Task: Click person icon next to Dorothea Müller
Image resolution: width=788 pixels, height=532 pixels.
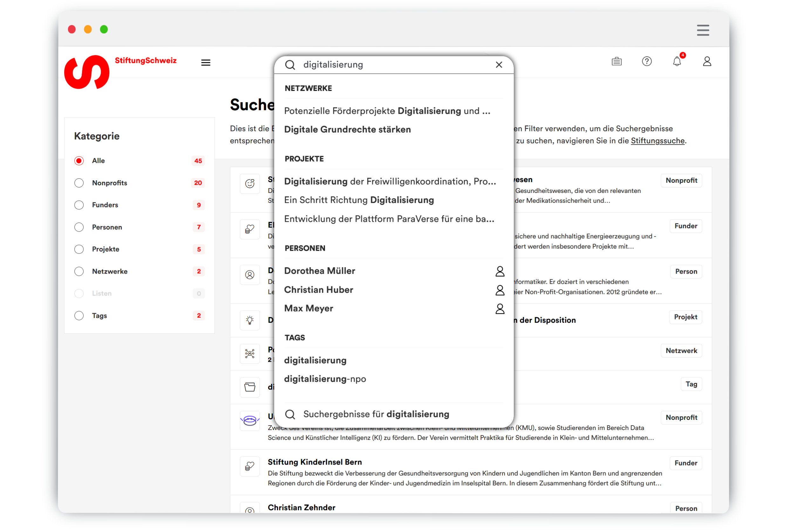Action: point(499,271)
